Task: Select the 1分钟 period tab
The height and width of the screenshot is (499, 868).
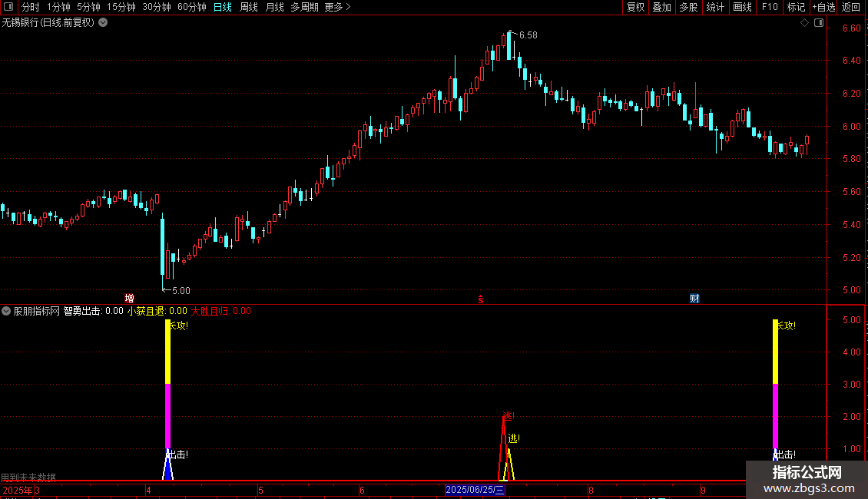Action: pos(58,7)
